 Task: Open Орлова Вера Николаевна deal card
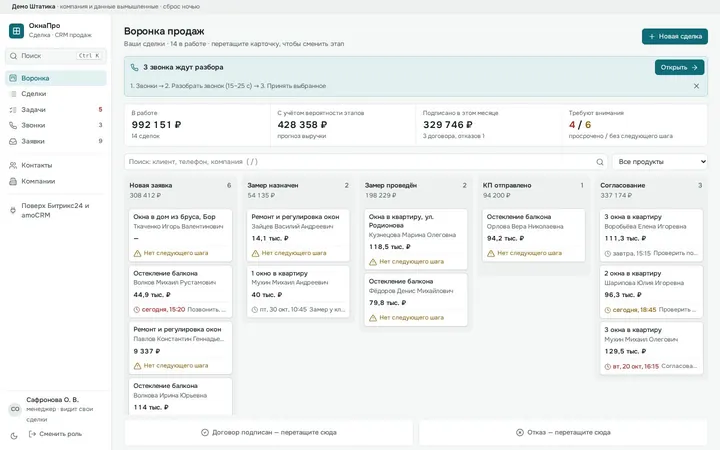click(534, 235)
